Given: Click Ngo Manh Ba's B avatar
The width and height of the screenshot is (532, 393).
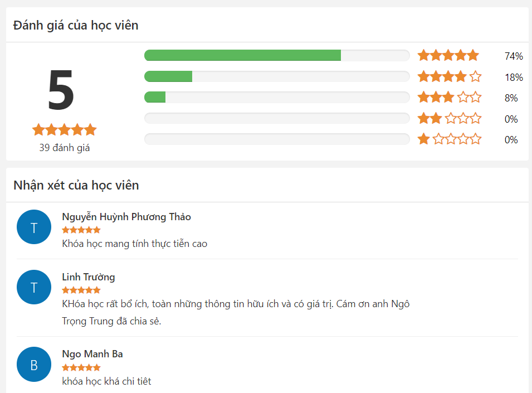Looking at the screenshot, I should click(x=34, y=365).
